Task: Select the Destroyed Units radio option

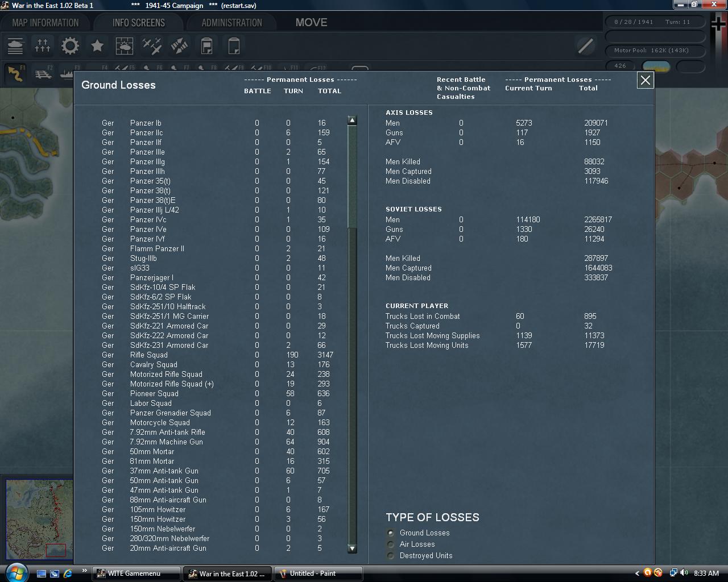Action: click(x=391, y=556)
